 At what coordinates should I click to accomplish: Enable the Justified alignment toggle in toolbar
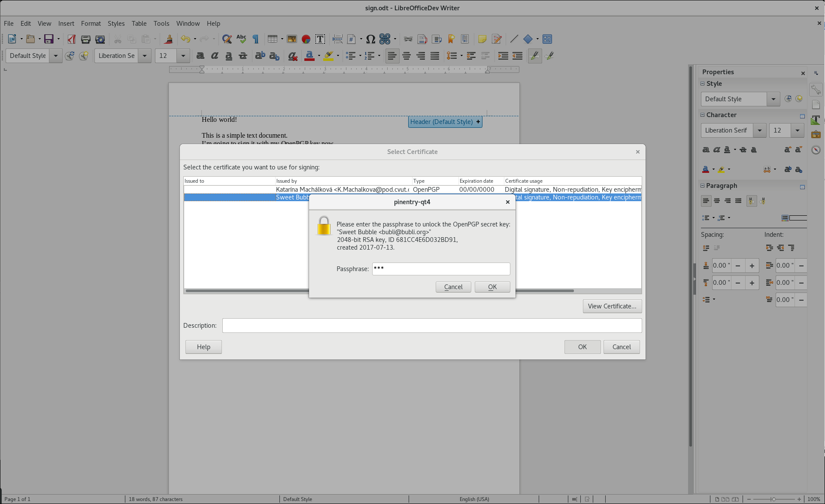tap(435, 56)
